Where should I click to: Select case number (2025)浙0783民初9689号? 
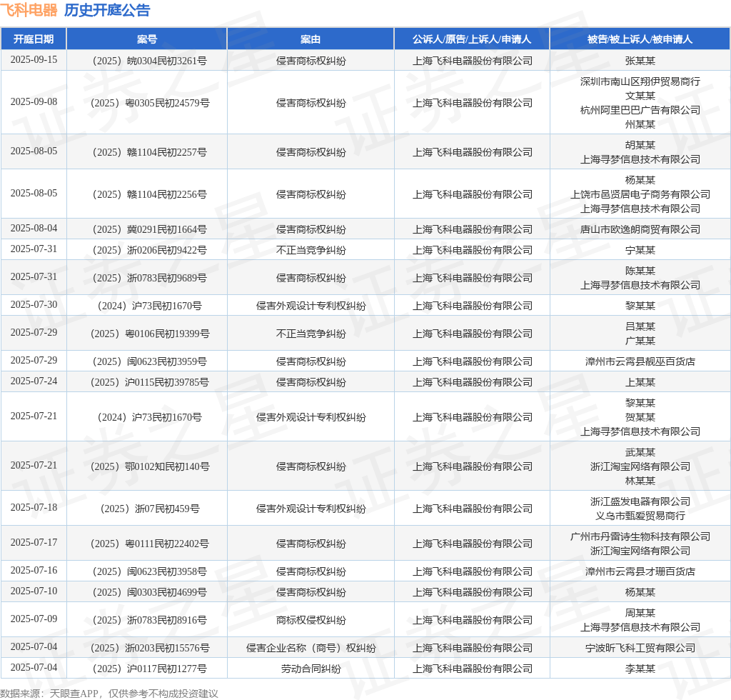(150, 278)
